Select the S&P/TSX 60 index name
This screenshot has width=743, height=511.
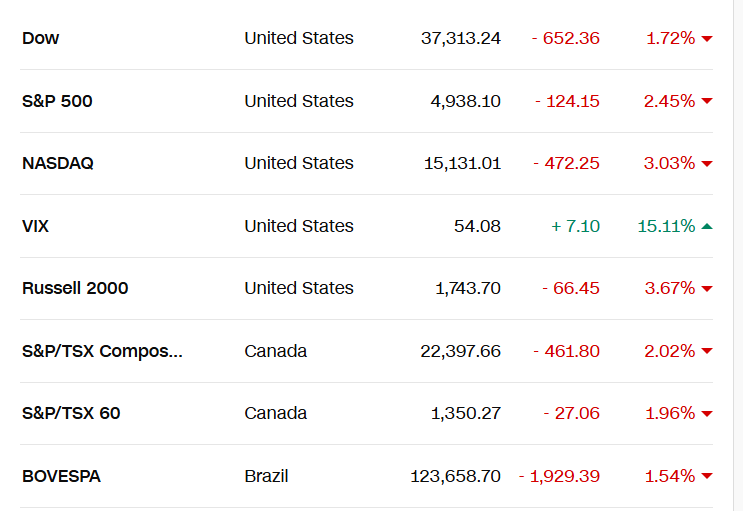[71, 413]
